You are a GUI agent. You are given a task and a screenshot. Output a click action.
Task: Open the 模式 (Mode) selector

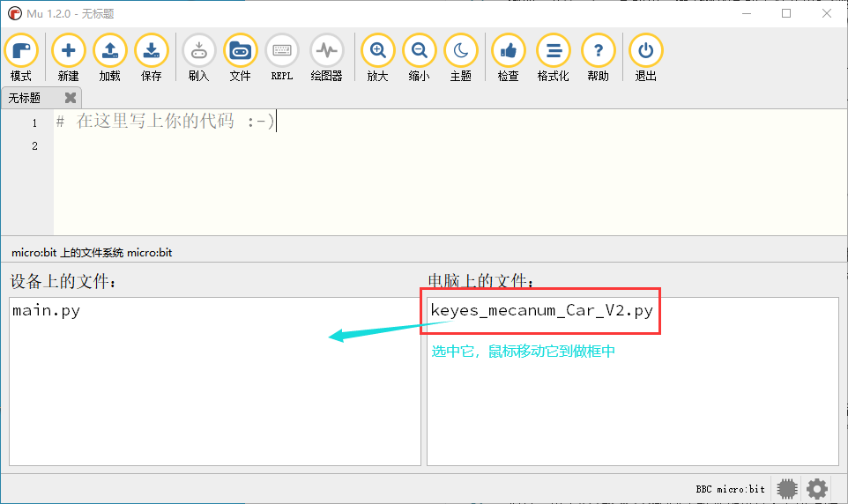[21, 57]
